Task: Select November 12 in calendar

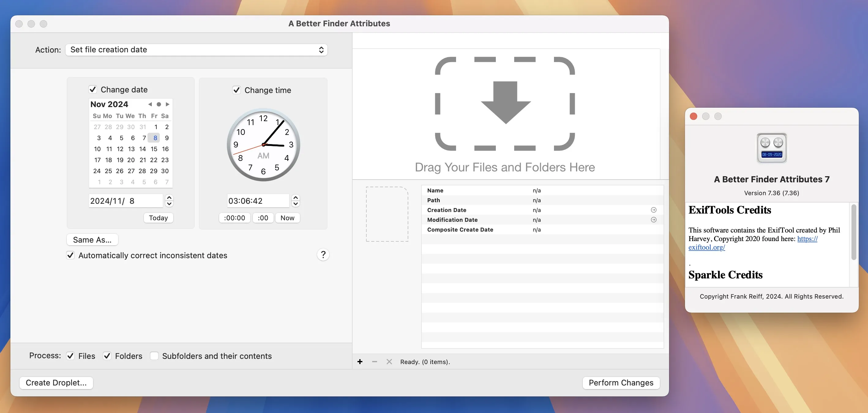Action: (x=120, y=149)
